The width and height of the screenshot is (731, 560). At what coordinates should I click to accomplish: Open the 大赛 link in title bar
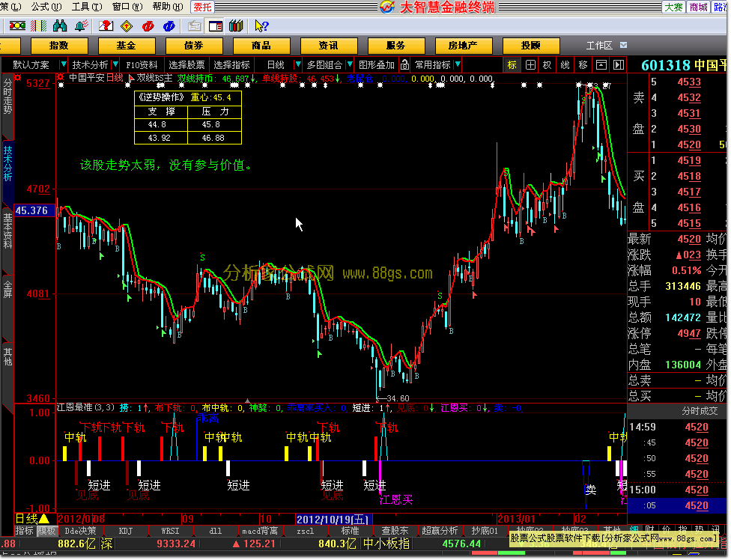tap(673, 7)
